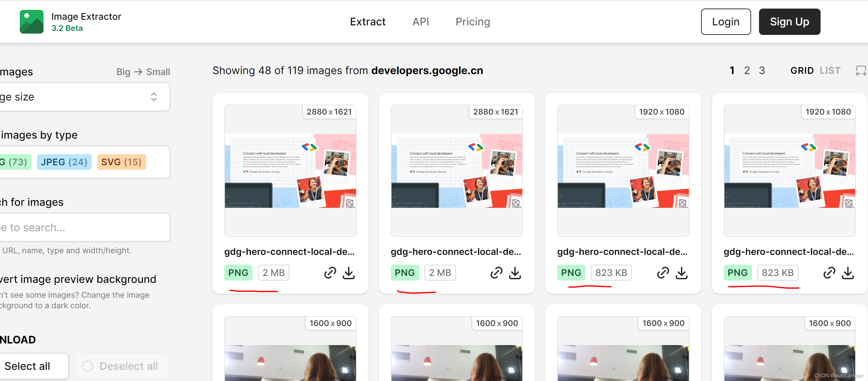Reverse the Big to Small sort order
The height and width of the screenshot is (381, 868).
[143, 72]
